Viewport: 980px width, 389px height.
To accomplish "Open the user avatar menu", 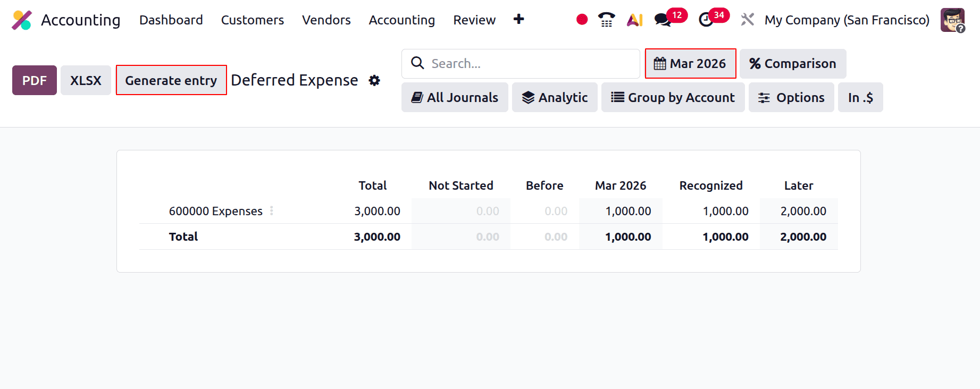I will point(952,20).
